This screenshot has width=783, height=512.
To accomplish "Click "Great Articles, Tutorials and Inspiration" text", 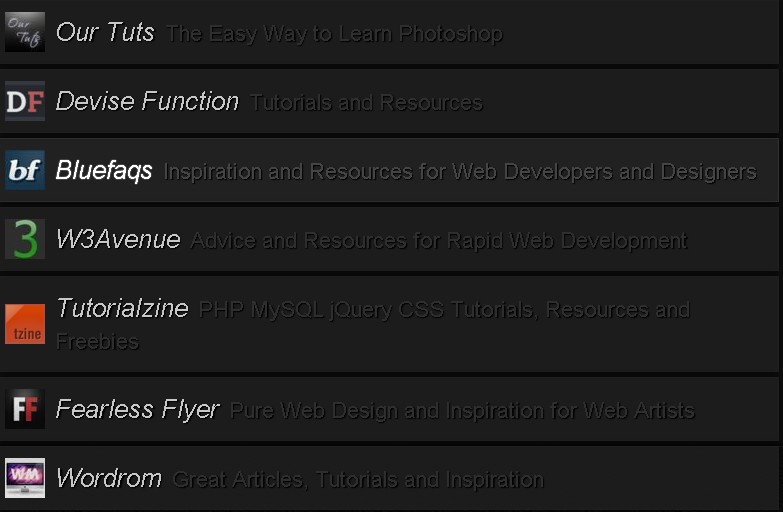I will pyautogui.click(x=357, y=479).
